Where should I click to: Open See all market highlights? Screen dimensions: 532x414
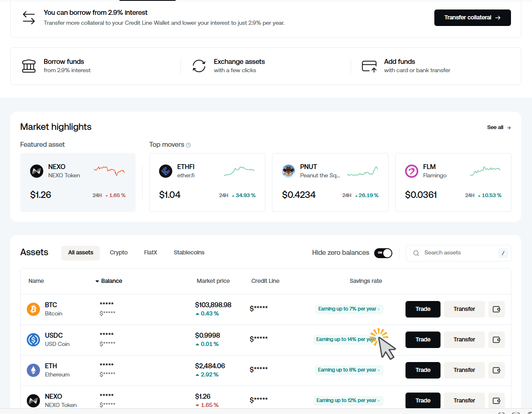point(499,127)
